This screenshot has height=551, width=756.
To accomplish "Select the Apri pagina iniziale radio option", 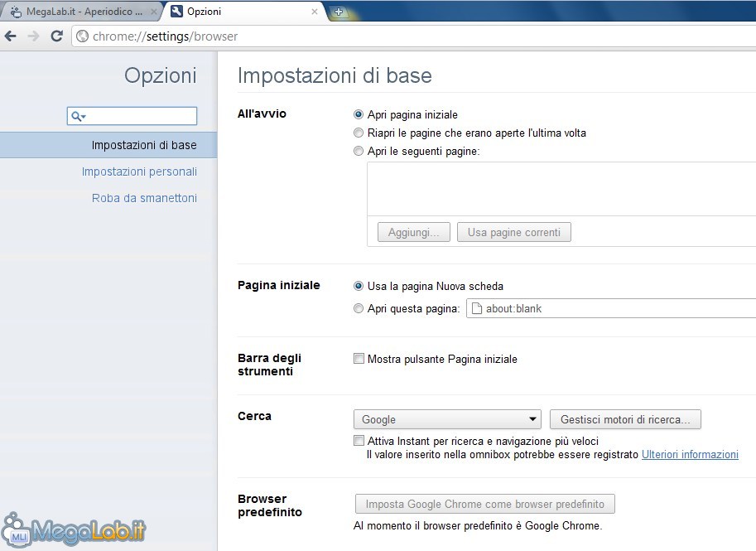I will [359, 114].
